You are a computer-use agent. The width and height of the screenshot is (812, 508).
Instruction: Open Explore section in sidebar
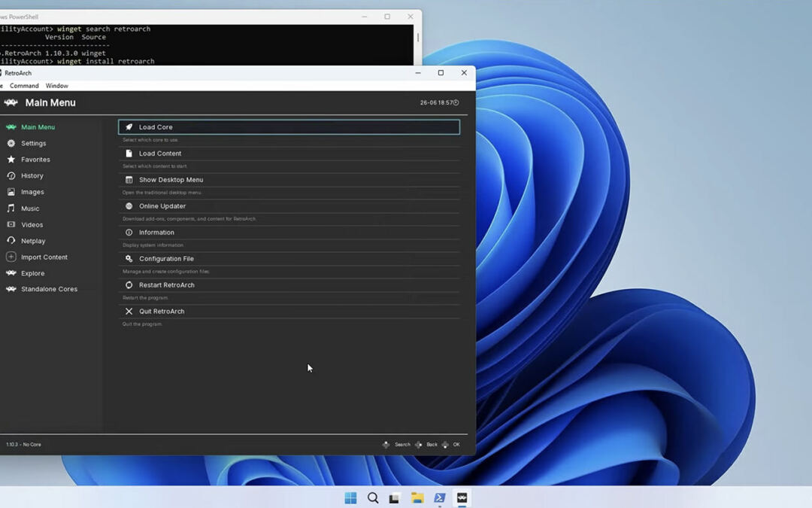point(32,273)
